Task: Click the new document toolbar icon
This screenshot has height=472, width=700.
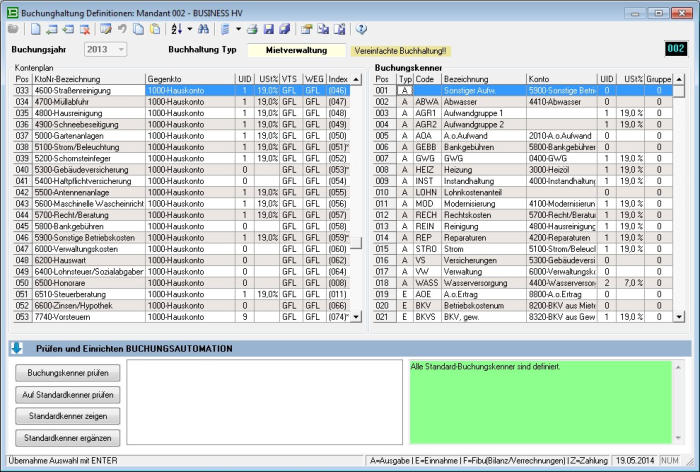Action: [35, 29]
